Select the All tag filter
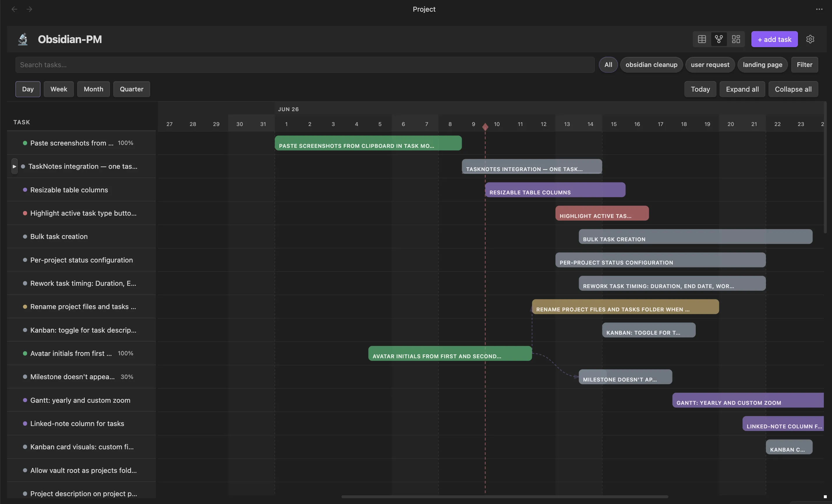Screen dimensions: 832x504 coord(608,65)
